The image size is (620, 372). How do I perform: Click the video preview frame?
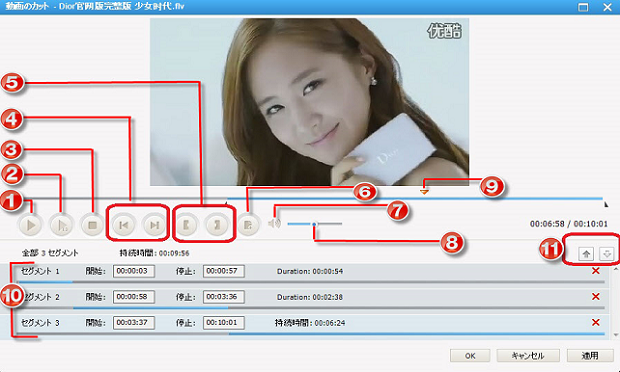tap(309, 102)
